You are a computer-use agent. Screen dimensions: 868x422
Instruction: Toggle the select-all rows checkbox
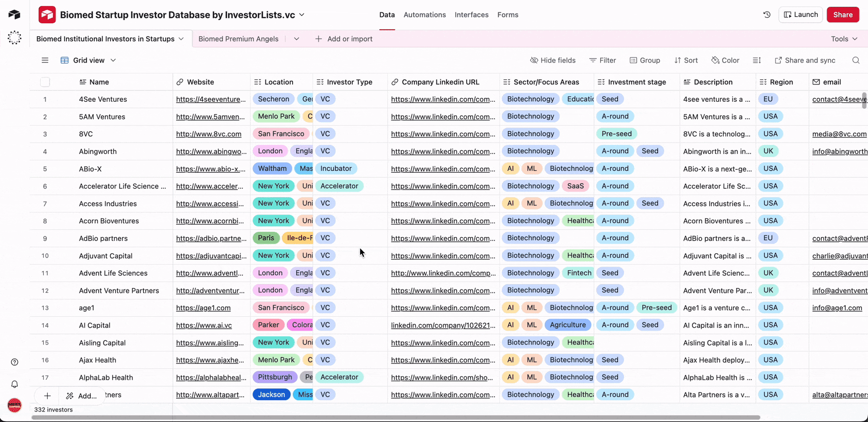pyautogui.click(x=45, y=82)
